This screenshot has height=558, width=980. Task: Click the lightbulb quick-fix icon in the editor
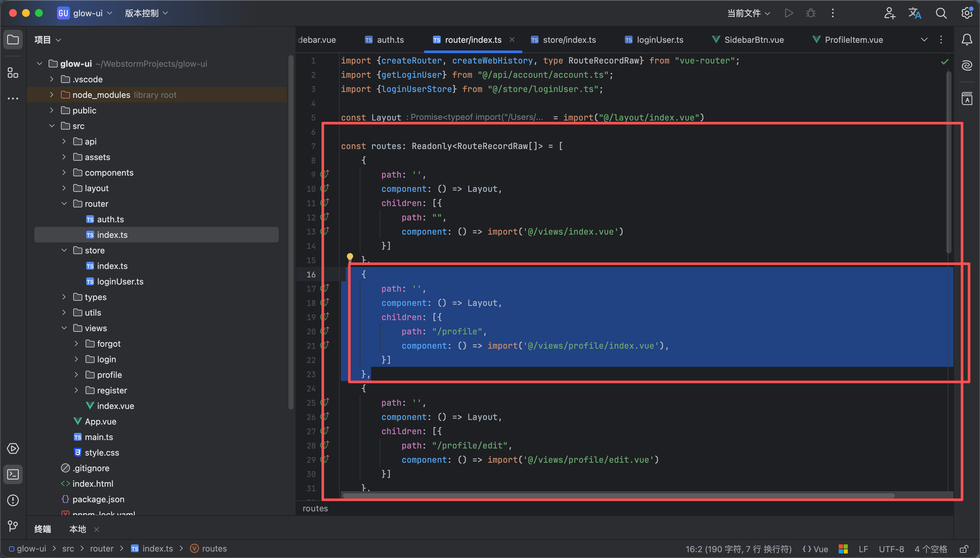click(x=350, y=257)
